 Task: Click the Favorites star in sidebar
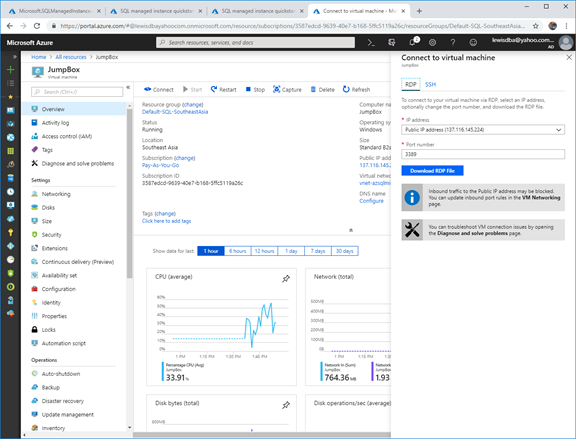pos(11,97)
